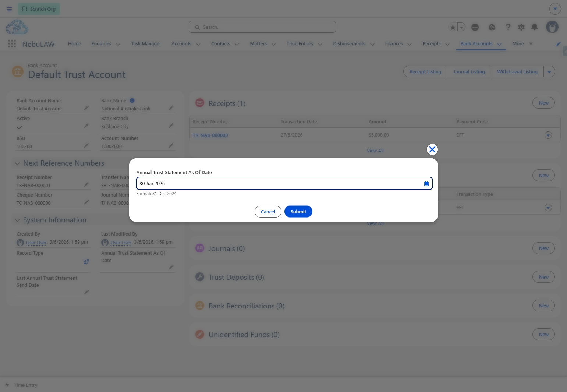Open more record actions dropdown

[549, 72]
